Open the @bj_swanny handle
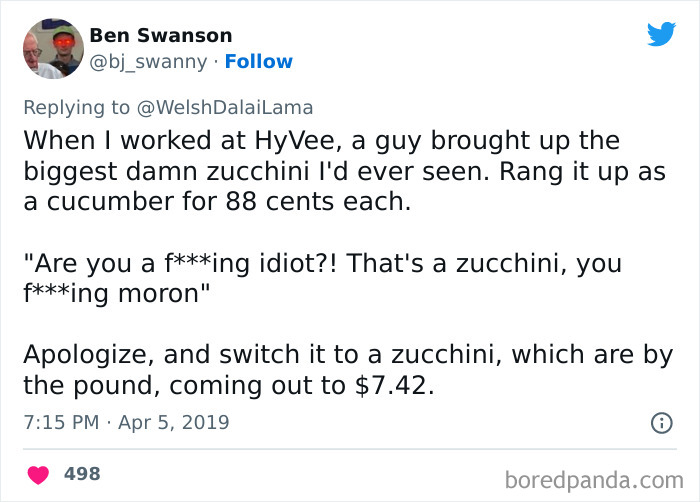Screen dimensions: 700x502 pyautogui.click(x=148, y=62)
